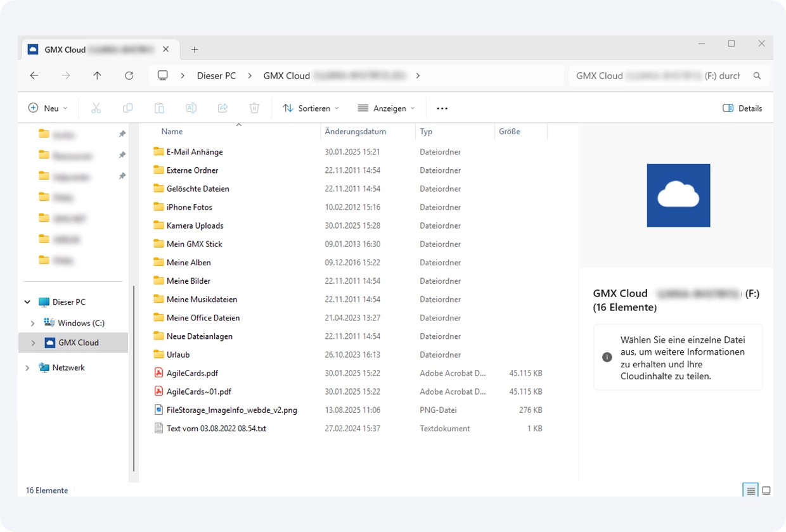Viewport: 786px width, 532px height.
Task: Open the three-dots more options menu
Action: [442, 108]
